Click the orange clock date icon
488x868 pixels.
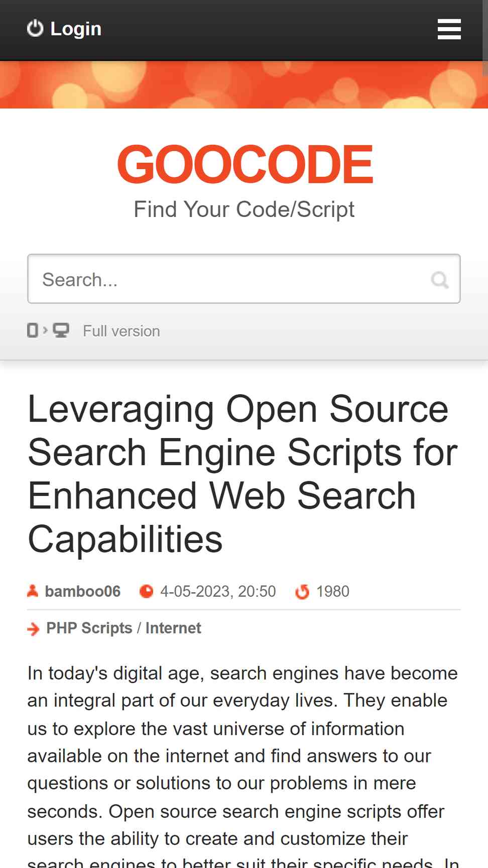point(146,592)
